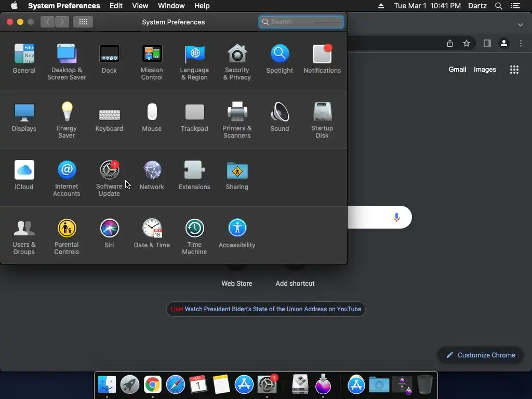This screenshot has width=532, height=399.
Task: Open Finder from the Dock
Action: tap(107, 385)
